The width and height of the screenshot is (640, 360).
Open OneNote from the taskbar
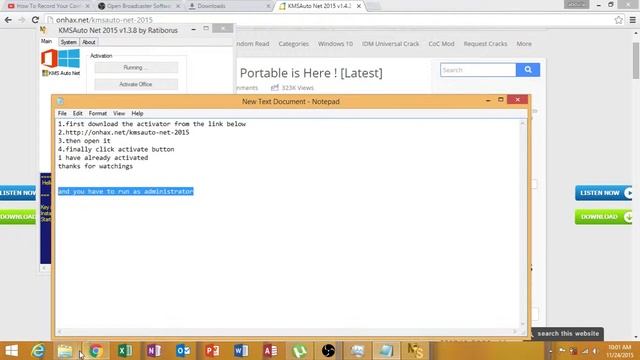154,351
